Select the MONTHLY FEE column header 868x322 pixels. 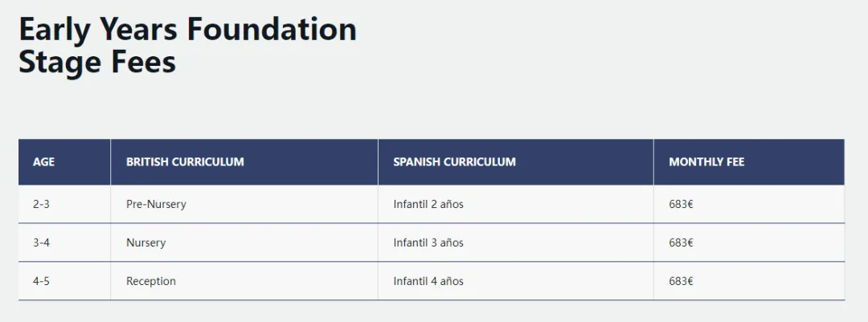click(749, 162)
